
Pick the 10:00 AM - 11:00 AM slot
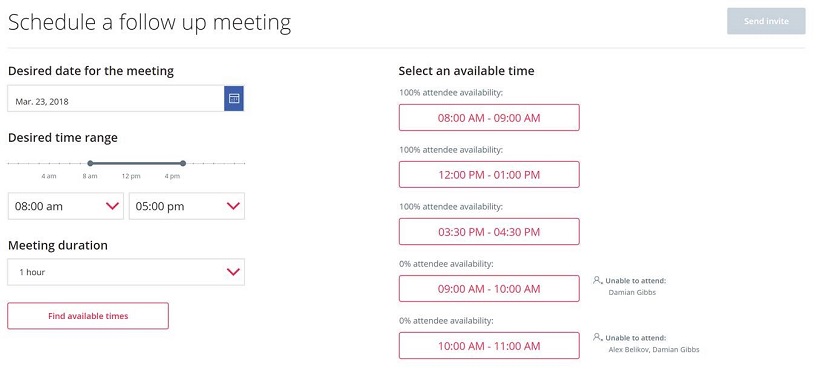coord(489,346)
